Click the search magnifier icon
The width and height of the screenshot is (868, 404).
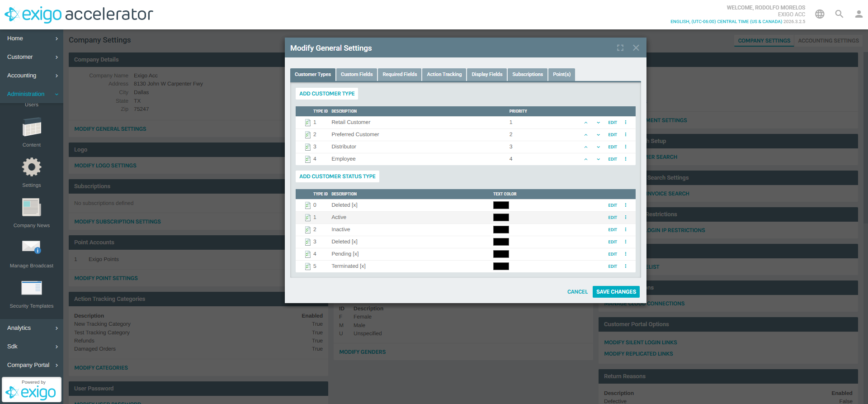839,14
